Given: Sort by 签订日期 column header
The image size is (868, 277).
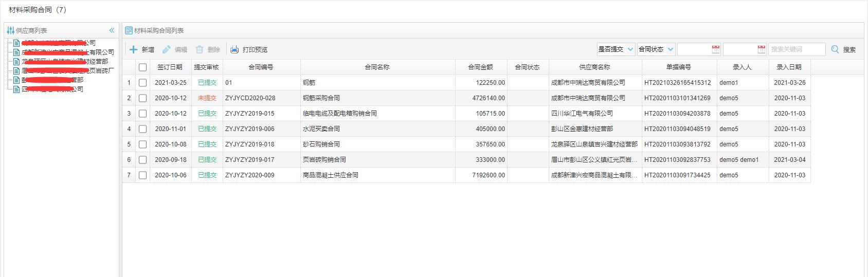Looking at the screenshot, I should click(x=170, y=67).
